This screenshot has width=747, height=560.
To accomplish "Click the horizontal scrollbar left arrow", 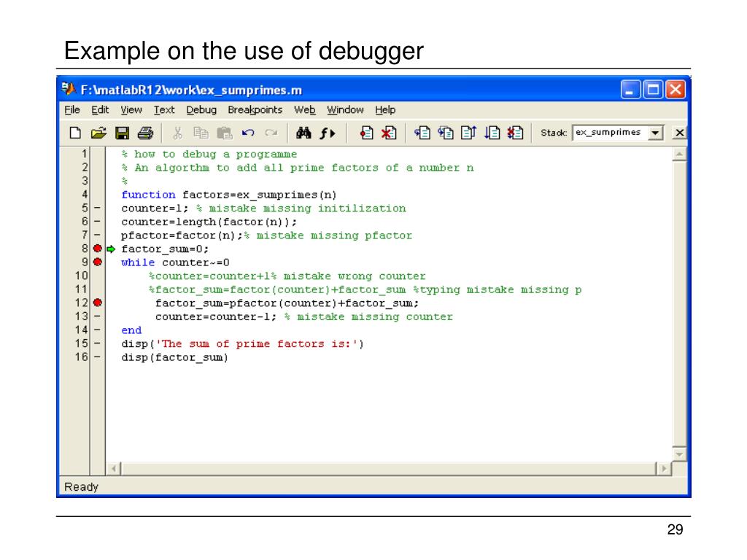I will 113,469.
